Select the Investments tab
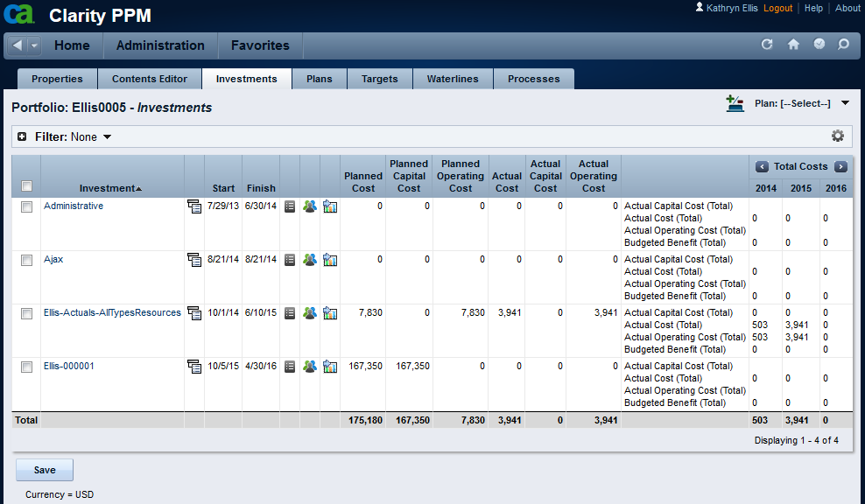 point(247,79)
